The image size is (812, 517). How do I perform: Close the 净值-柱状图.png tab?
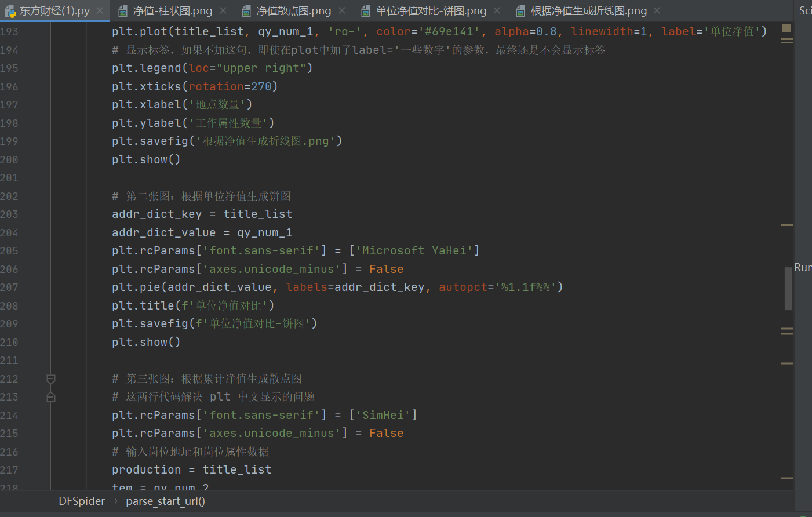[223, 10]
